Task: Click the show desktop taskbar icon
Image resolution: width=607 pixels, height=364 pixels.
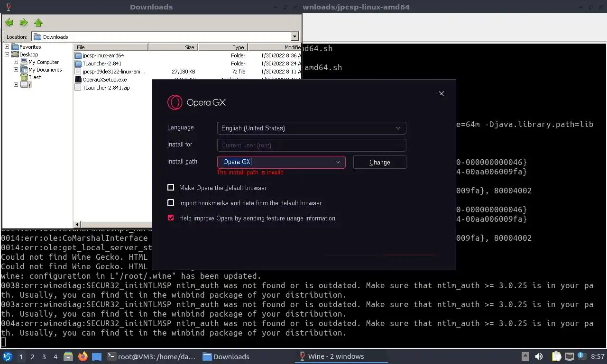Action: 97,356
